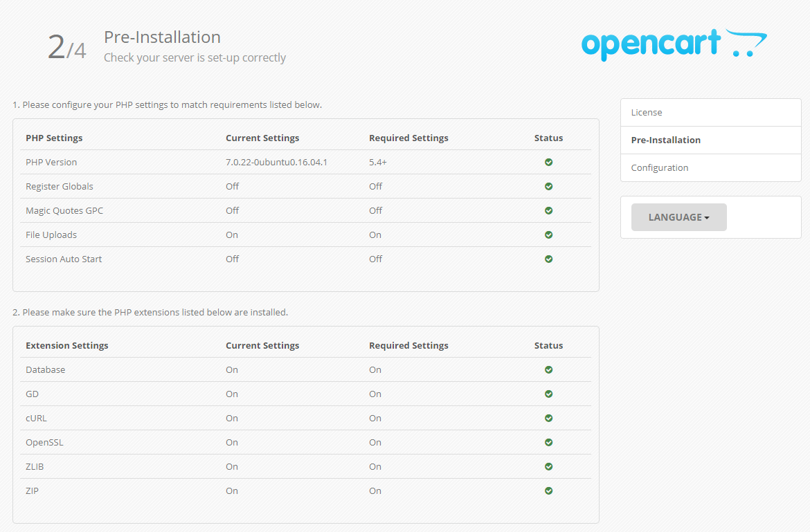
Task: Click the ZLIB status check icon
Action: 548,466
